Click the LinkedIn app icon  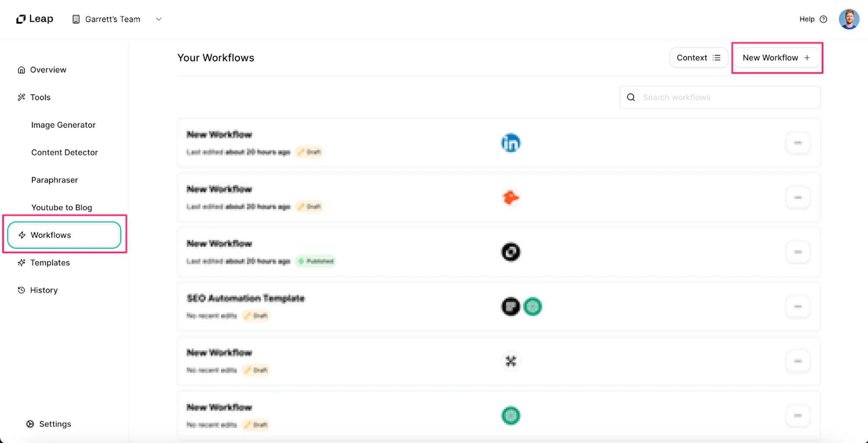(x=511, y=143)
